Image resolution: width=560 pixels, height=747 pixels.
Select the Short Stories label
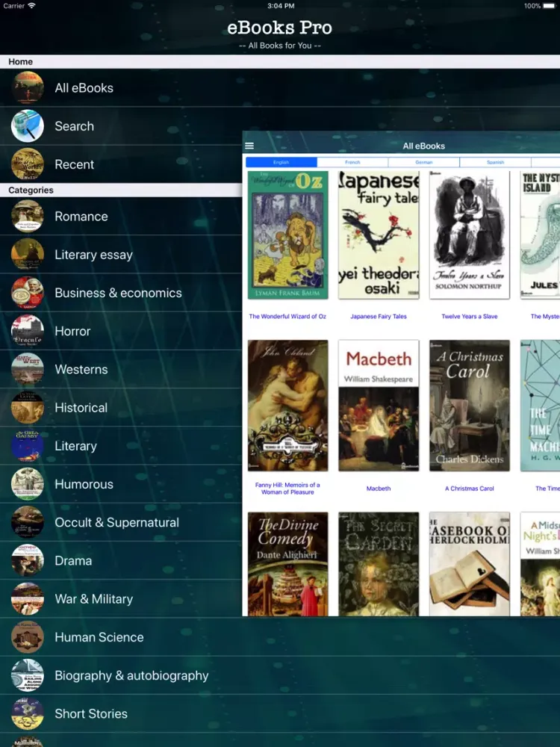(91, 713)
